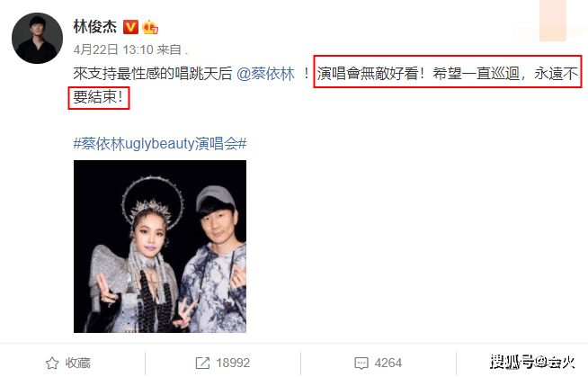Open the poster's round profile avatar
The height and width of the screenshot is (377, 588).
click(38, 39)
